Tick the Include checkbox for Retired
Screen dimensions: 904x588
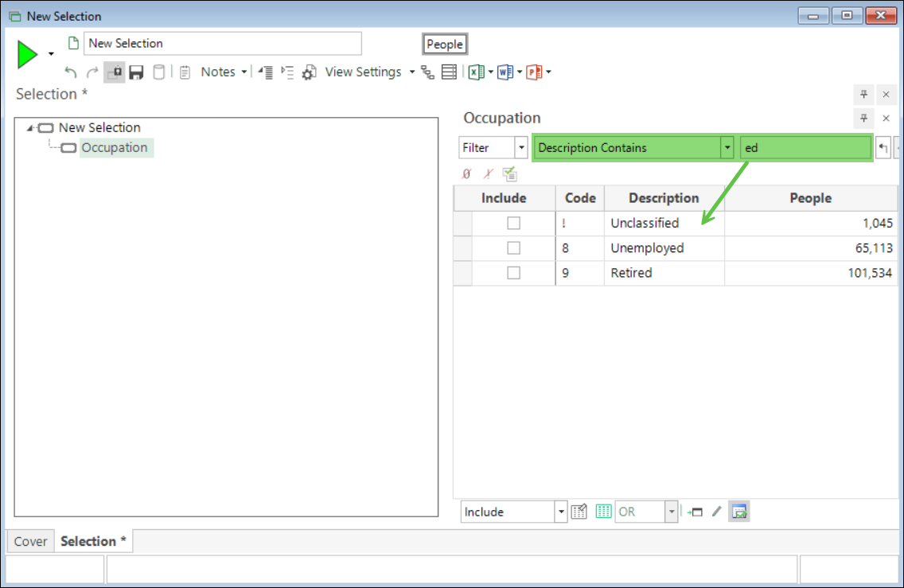514,273
